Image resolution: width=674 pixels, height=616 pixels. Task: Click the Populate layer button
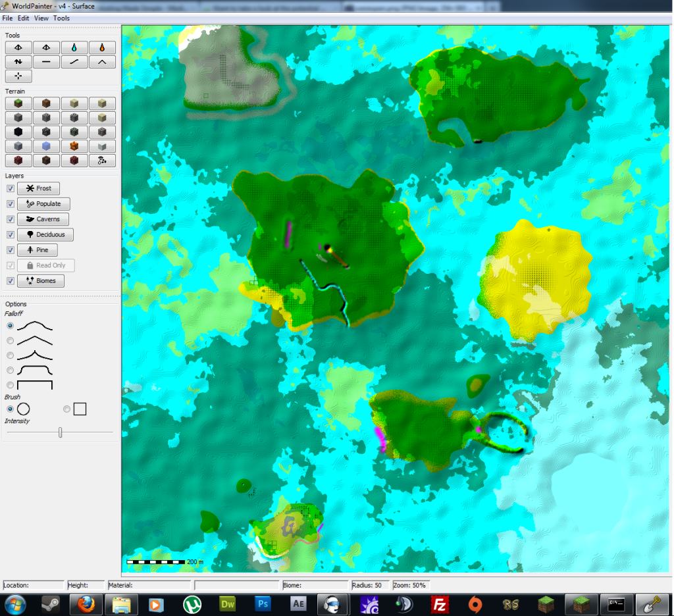(x=43, y=204)
